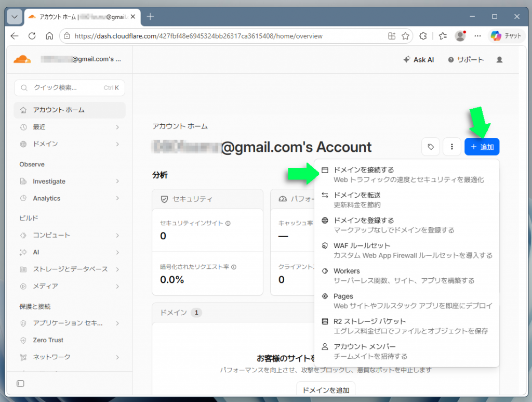Expand the Investigate sidebar item
The height and width of the screenshot is (402, 532).
pos(70,181)
